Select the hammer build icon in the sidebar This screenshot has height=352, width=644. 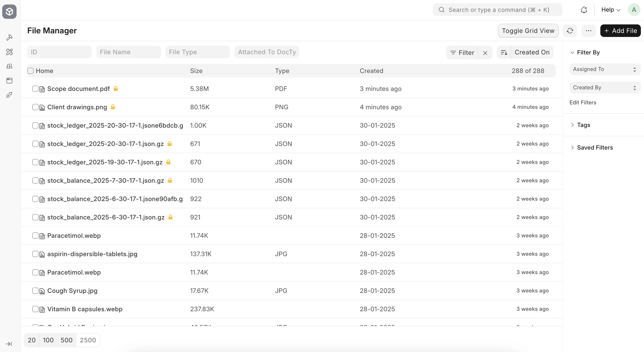coord(9,37)
